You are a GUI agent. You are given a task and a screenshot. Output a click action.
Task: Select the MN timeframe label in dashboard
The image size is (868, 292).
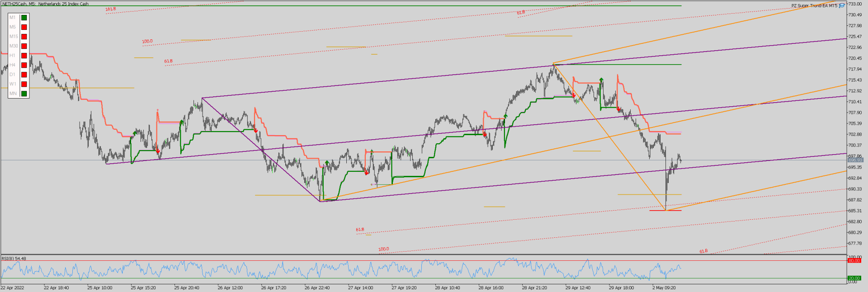tap(13, 94)
